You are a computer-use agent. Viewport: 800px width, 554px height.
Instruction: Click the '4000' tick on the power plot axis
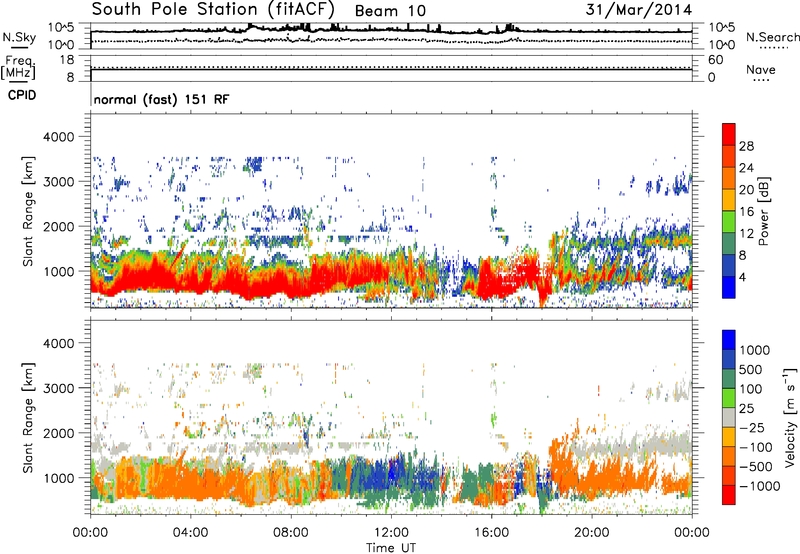[x=58, y=137]
